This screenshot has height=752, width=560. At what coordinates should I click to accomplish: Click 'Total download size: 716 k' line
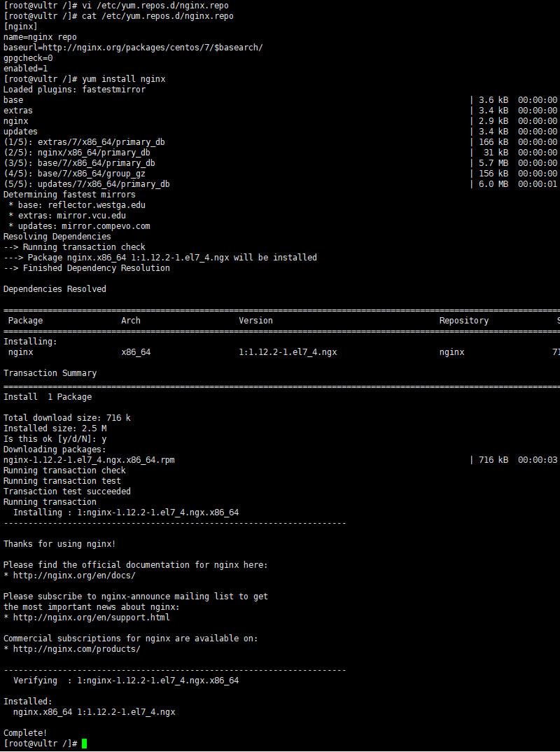67,418
